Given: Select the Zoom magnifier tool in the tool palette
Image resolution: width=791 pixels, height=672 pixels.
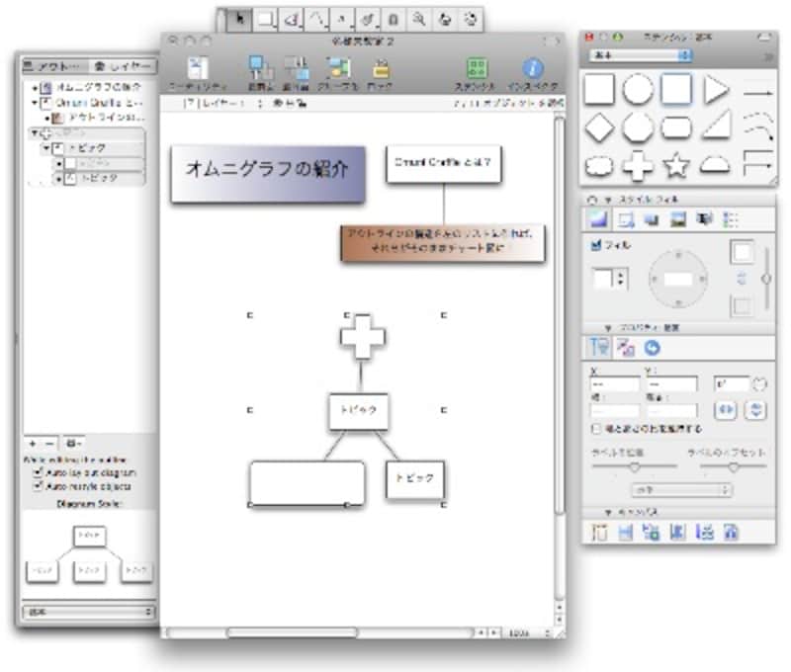Looking at the screenshot, I should pos(419,20).
